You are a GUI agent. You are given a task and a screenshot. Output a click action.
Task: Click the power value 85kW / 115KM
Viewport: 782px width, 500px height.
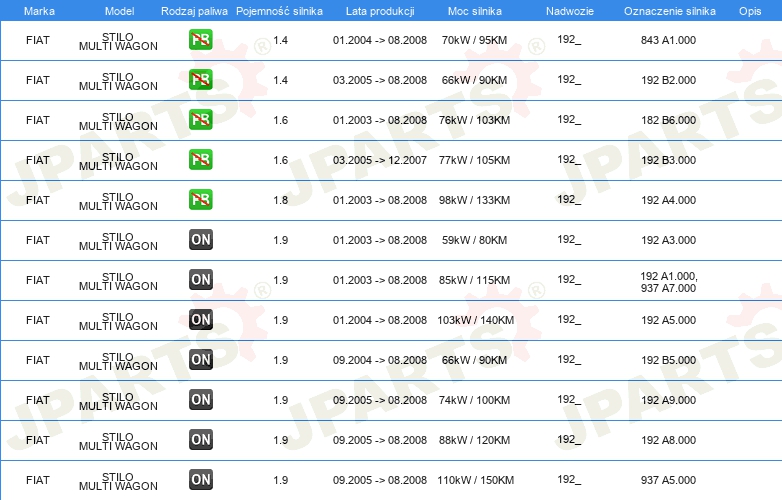tap(474, 280)
